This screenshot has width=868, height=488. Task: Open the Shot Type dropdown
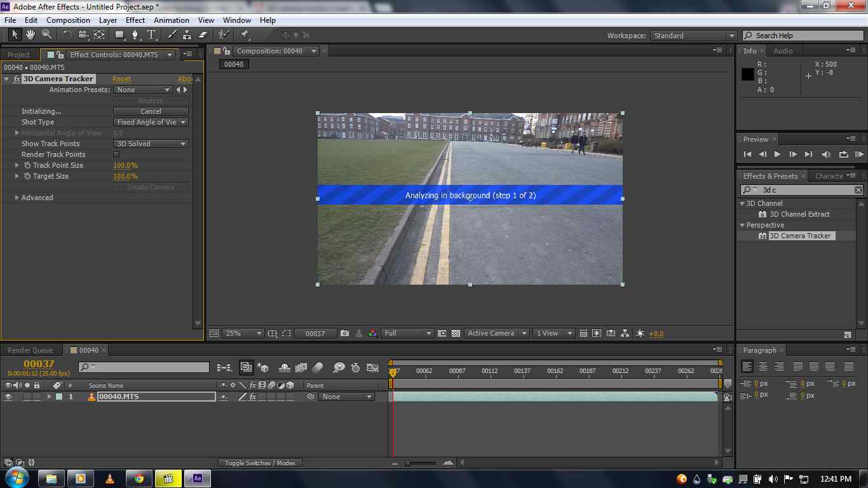[x=151, y=122]
